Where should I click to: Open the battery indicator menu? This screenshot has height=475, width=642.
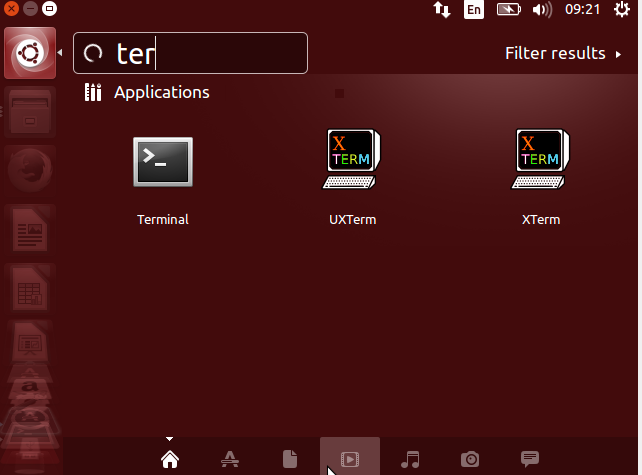509,9
